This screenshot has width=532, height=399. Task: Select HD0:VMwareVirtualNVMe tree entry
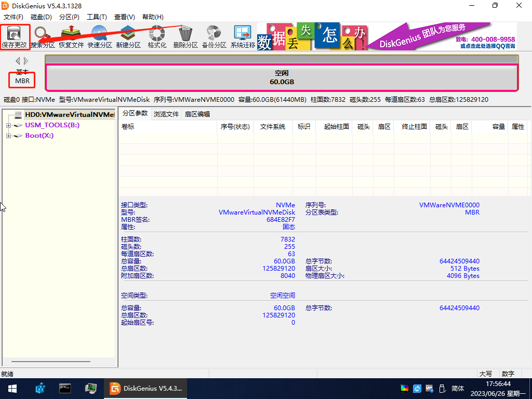(x=70, y=115)
